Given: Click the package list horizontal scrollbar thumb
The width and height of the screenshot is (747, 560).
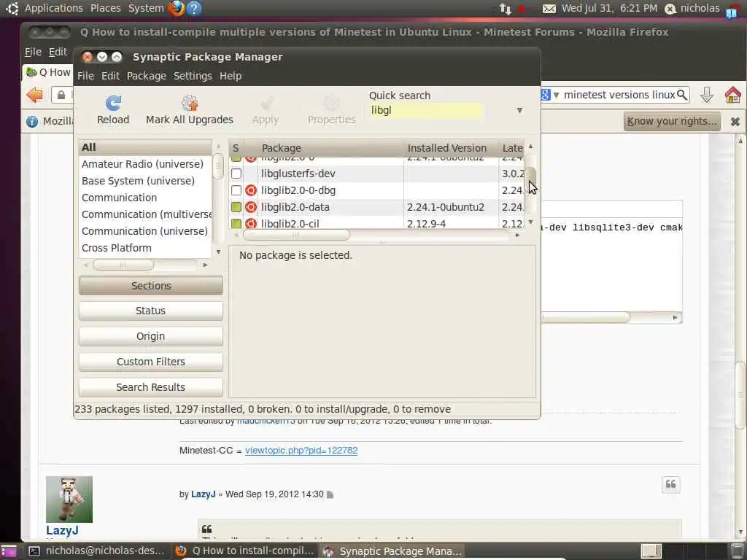Looking at the screenshot, I should pos(296,236).
